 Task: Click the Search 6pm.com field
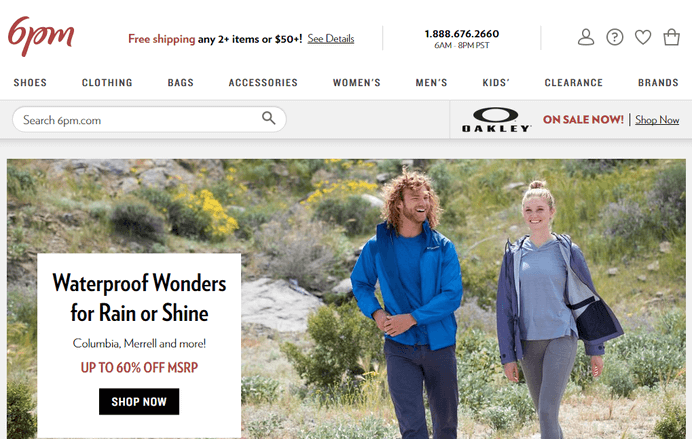click(149, 119)
